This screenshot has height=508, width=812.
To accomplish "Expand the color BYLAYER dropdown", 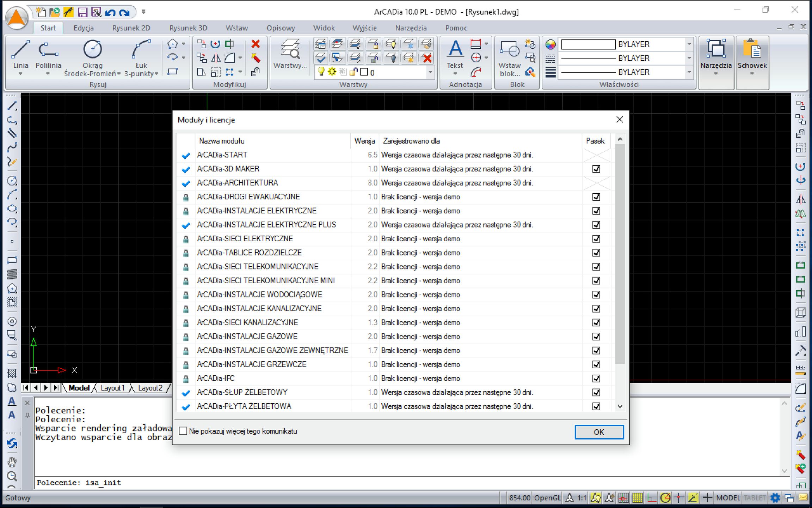I will (689, 44).
